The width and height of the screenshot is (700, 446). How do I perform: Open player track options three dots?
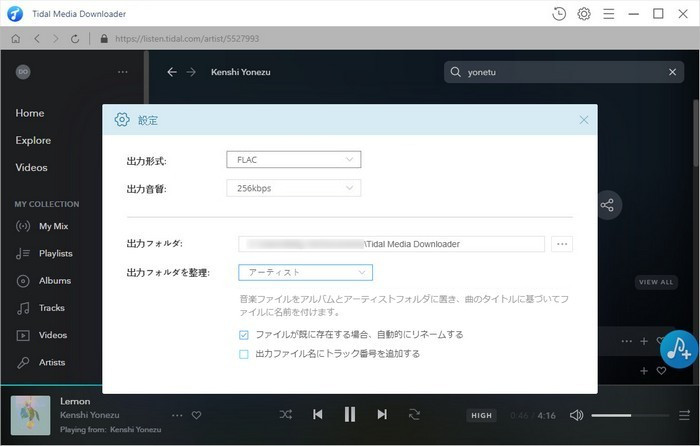[x=177, y=415]
